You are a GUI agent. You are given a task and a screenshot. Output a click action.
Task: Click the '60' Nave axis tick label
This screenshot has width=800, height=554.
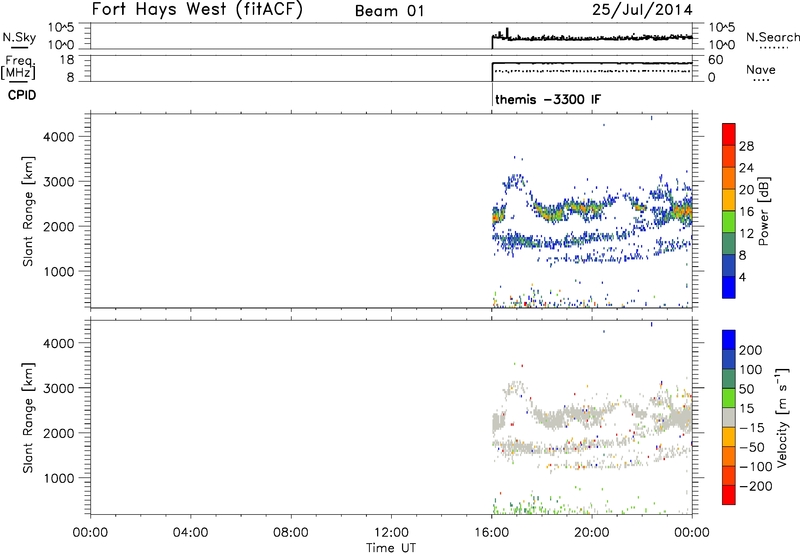tap(716, 60)
